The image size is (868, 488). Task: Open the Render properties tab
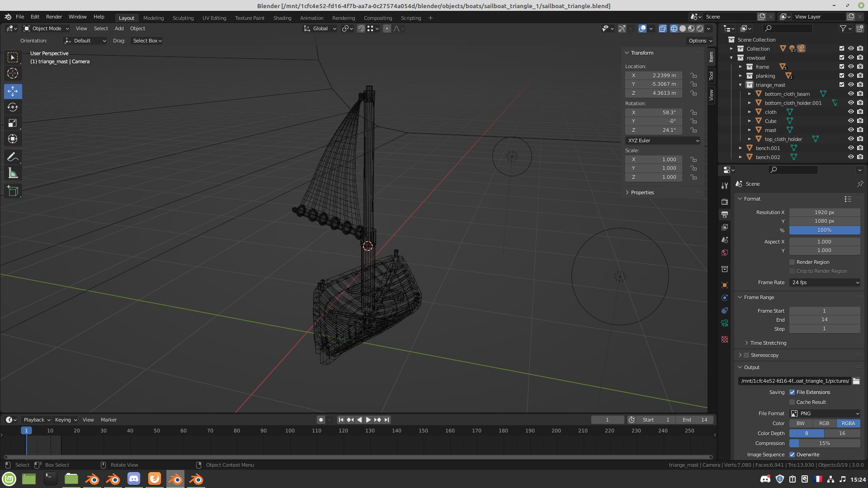(725, 202)
